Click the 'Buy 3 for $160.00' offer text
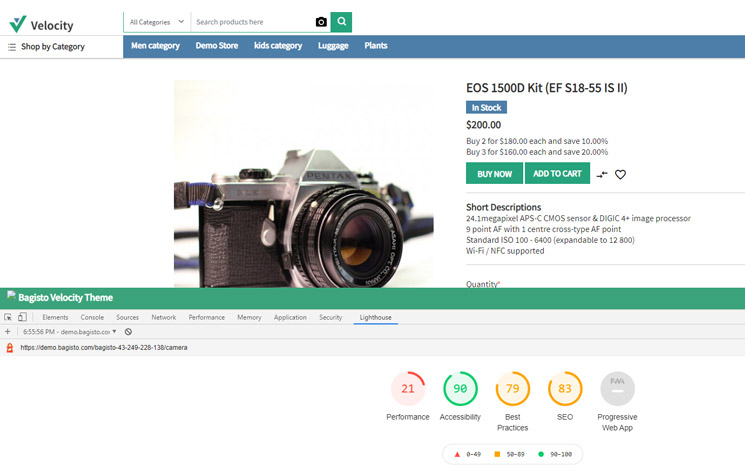Viewport: 745px width, 472px height. point(537,152)
